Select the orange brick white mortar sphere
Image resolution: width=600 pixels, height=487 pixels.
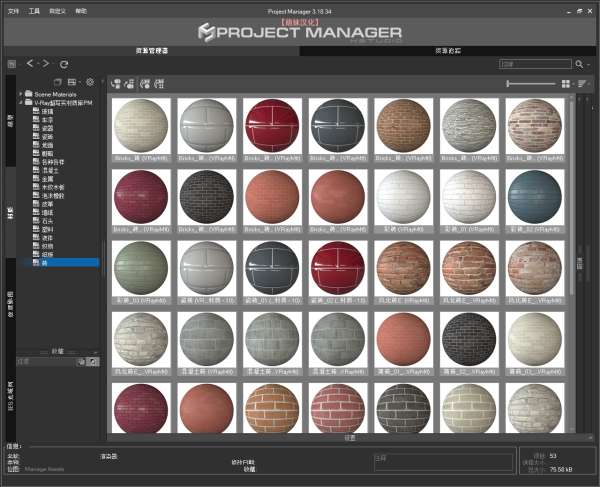tap(272, 408)
